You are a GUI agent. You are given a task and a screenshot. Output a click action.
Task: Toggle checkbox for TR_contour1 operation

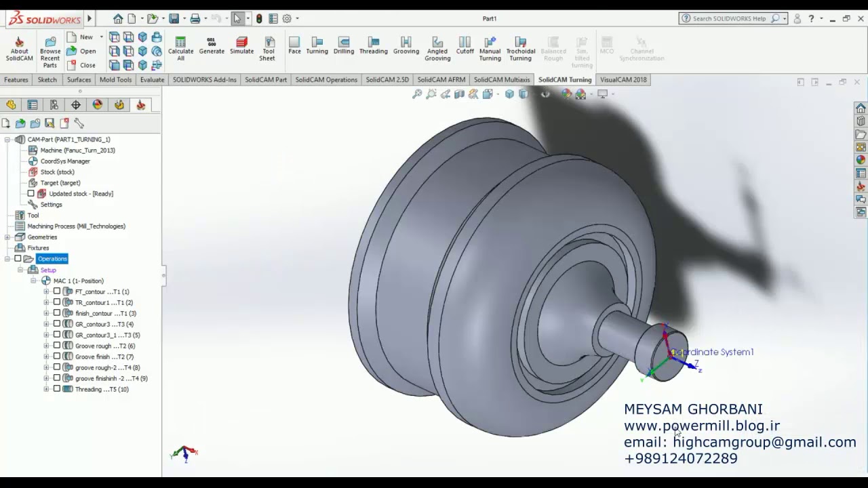tap(57, 302)
